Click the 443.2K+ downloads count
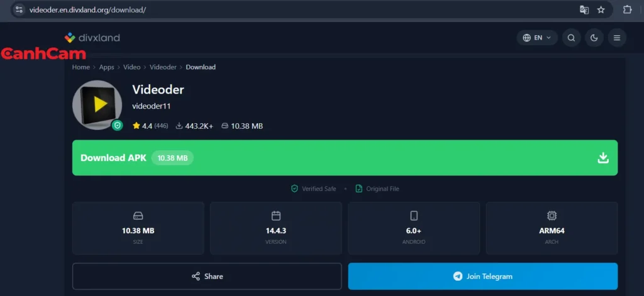The width and height of the screenshot is (644, 296). 199,126
